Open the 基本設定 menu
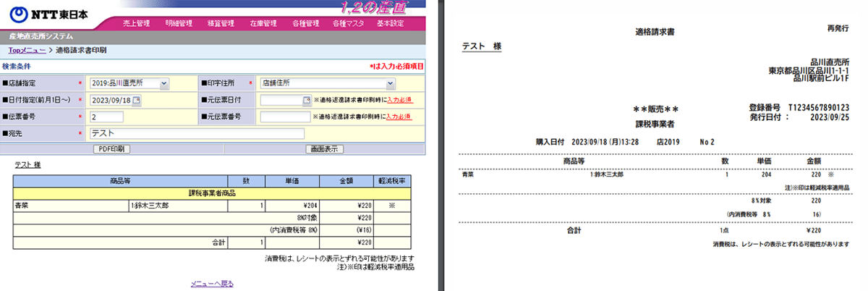The image size is (868, 291). [x=391, y=23]
